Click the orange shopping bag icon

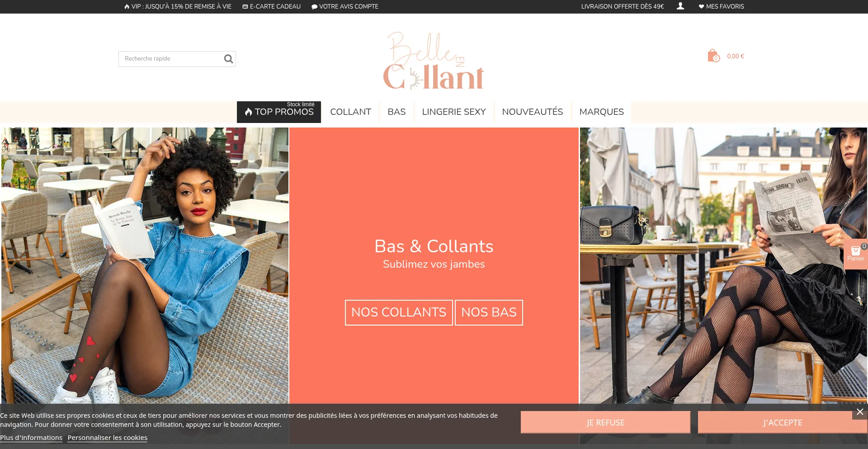click(713, 56)
